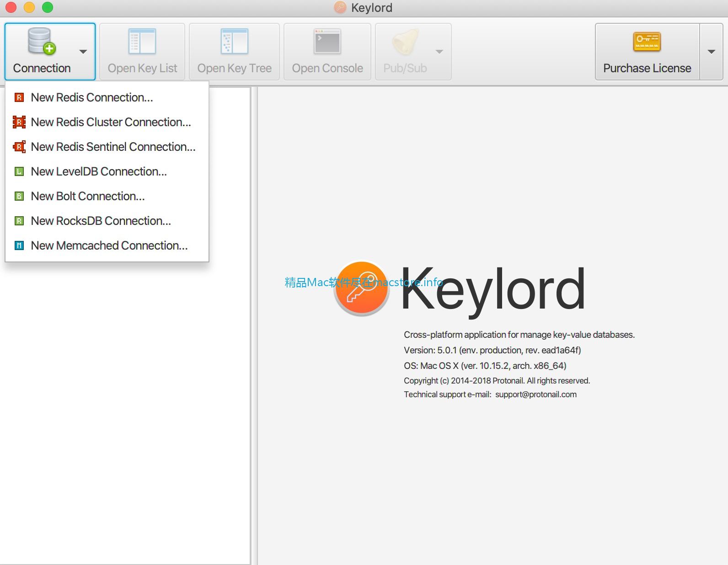The height and width of the screenshot is (565, 728).
Task: Click the green macOS zoom window button
Action: [x=48, y=7]
